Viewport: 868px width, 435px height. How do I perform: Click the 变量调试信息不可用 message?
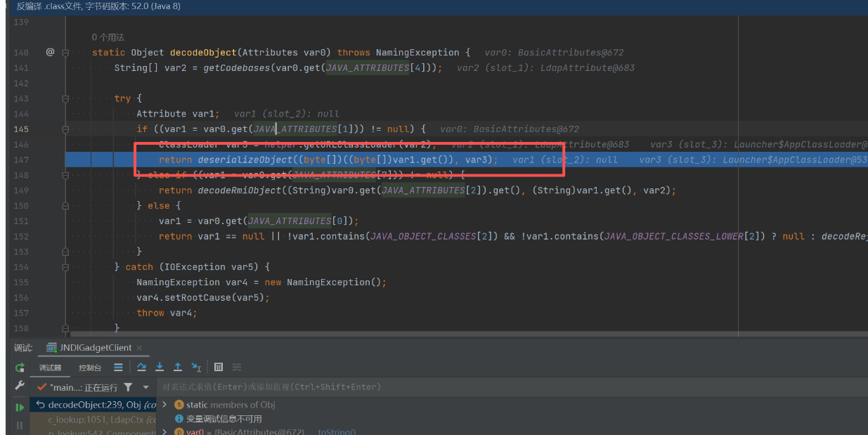click(224, 418)
